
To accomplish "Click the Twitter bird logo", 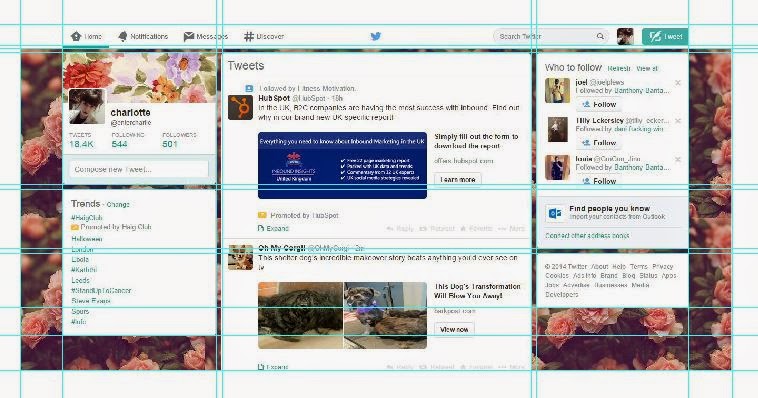I will [x=376, y=36].
